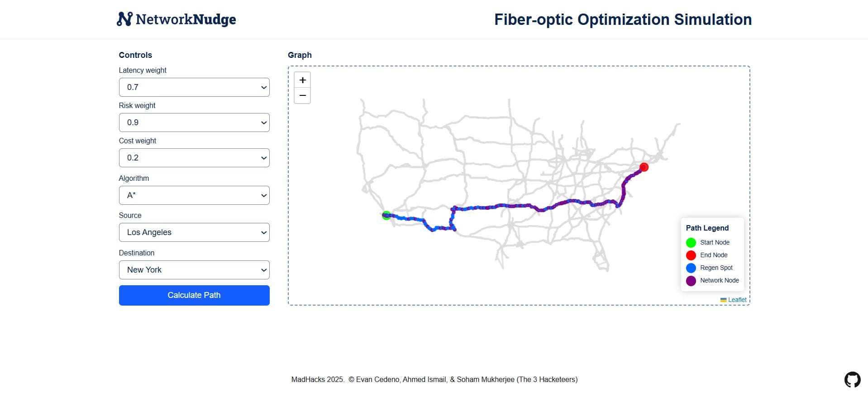Pick a different Destination from New York

pos(194,270)
